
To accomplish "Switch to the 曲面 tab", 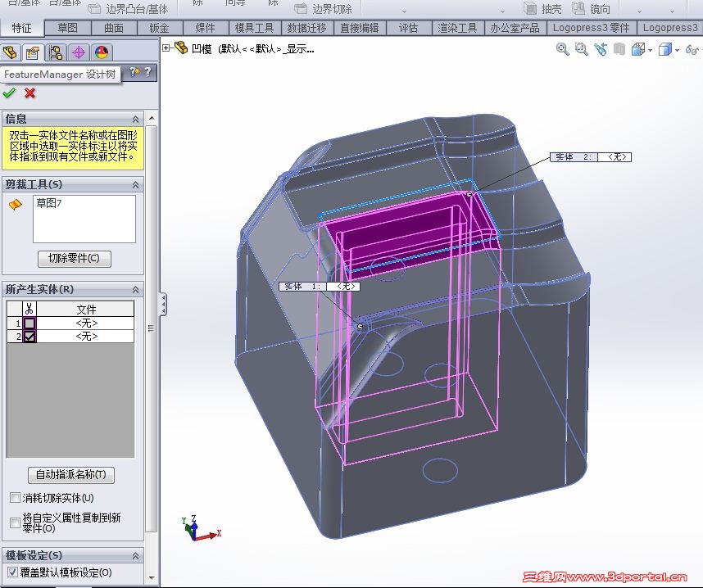I will pos(114,28).
